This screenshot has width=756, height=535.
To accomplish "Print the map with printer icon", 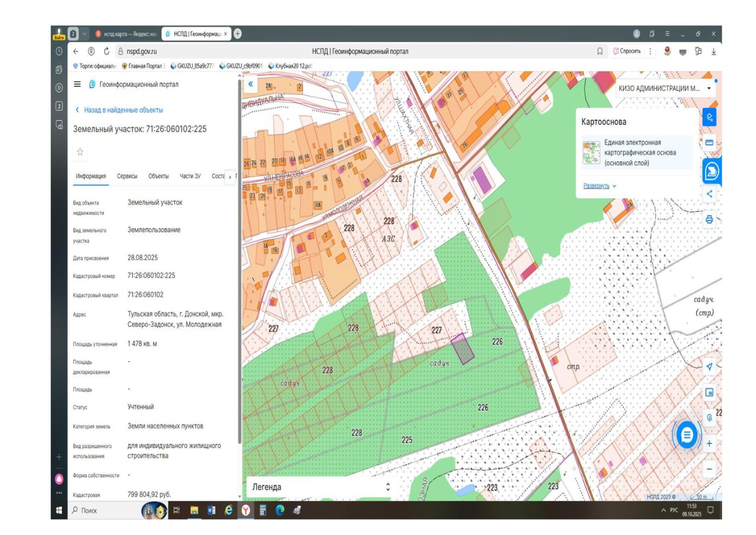I will coord(709,219).
